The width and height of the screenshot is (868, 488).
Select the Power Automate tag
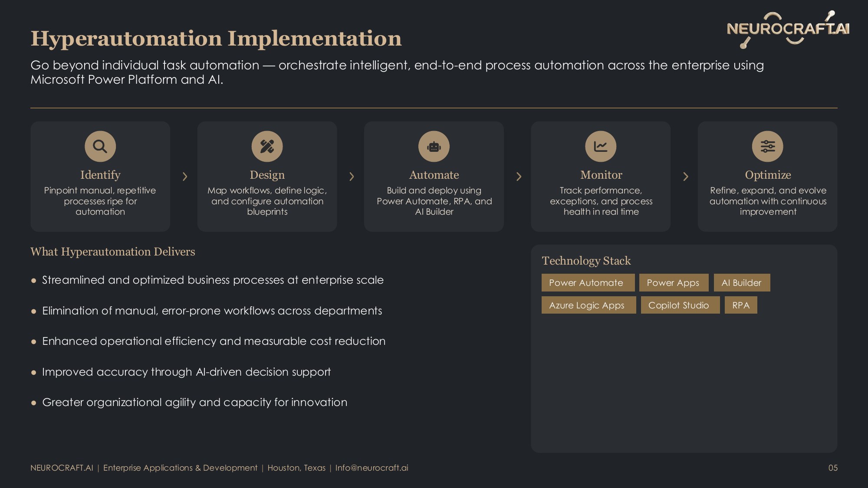588,283
